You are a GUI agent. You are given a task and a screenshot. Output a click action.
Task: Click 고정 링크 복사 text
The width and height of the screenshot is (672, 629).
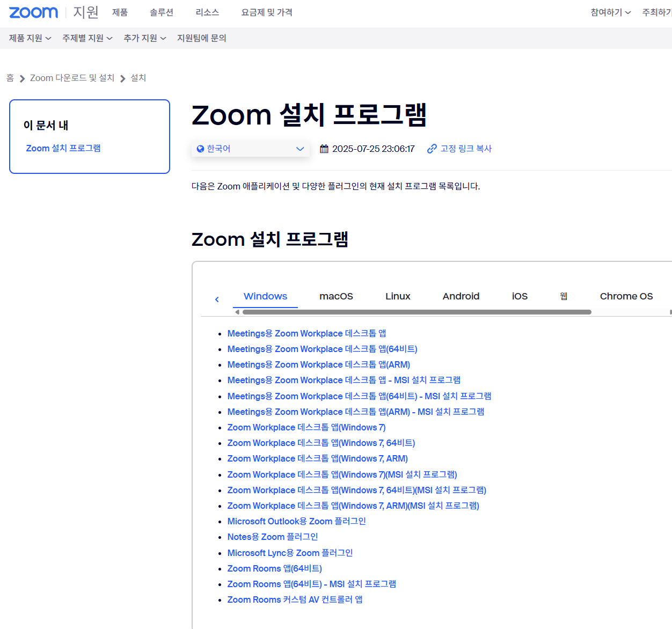[x=466, y=149]
